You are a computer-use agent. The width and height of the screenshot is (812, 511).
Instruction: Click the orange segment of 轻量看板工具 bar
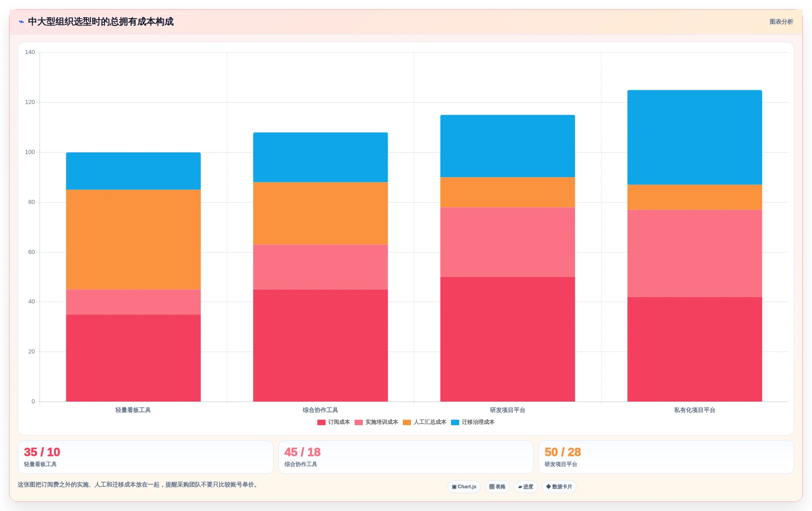[x=133, y=239]
